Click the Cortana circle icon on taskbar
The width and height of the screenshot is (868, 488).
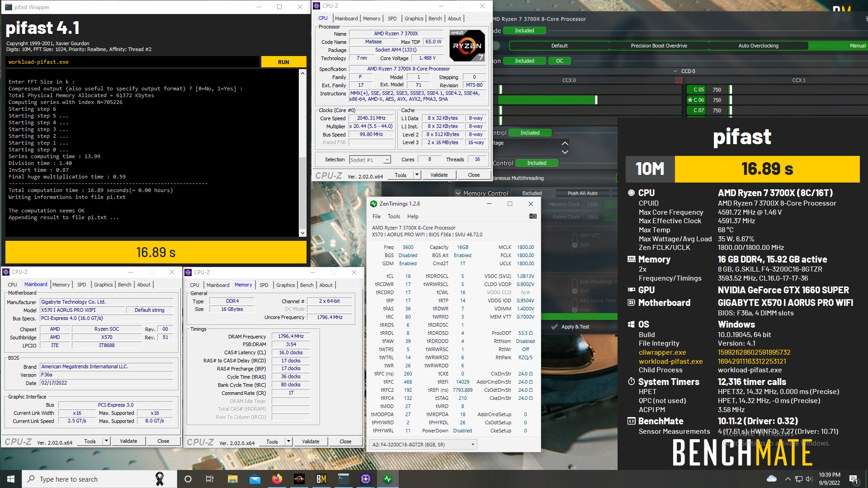tap(188, 479)
